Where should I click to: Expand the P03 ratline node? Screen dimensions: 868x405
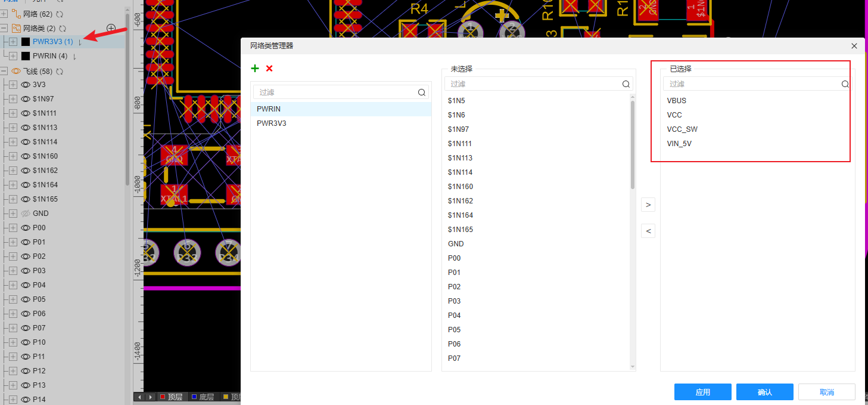(13, 271)
